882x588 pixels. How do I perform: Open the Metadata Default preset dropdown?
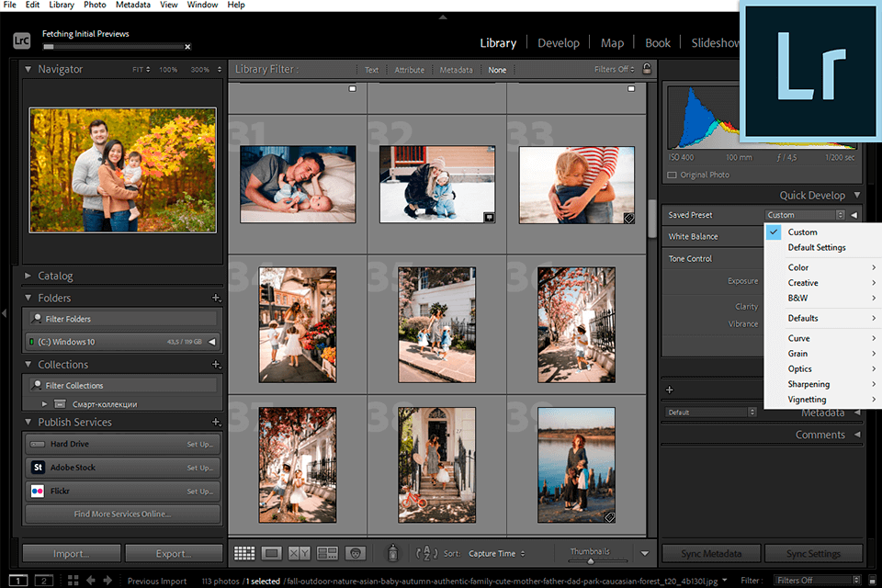[x=711, y=413]
